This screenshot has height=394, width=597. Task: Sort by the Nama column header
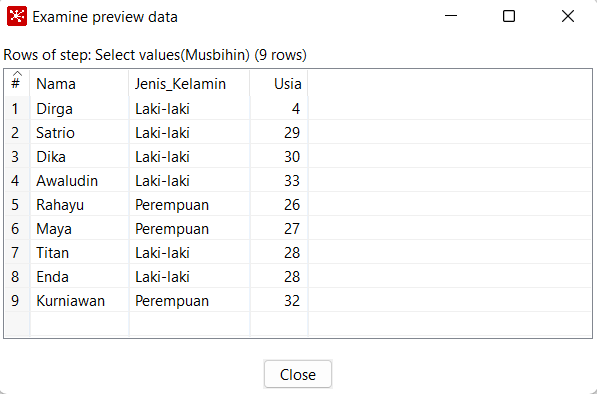(x=79, y=83)
